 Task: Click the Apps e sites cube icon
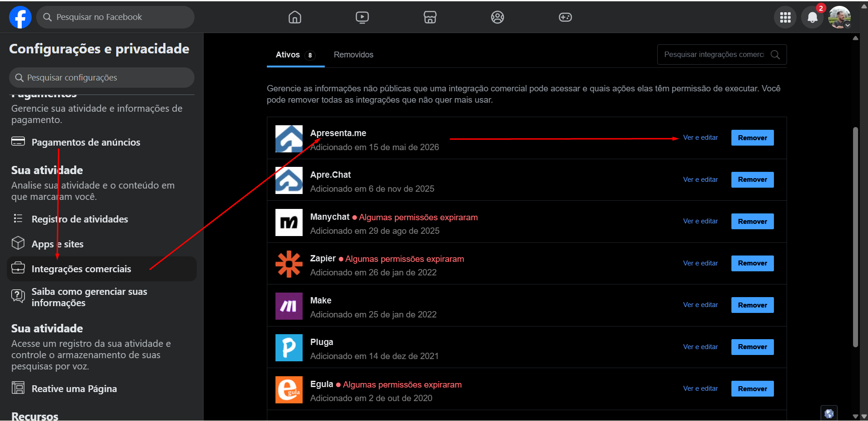pyautogui.click(x=18, y=243)
